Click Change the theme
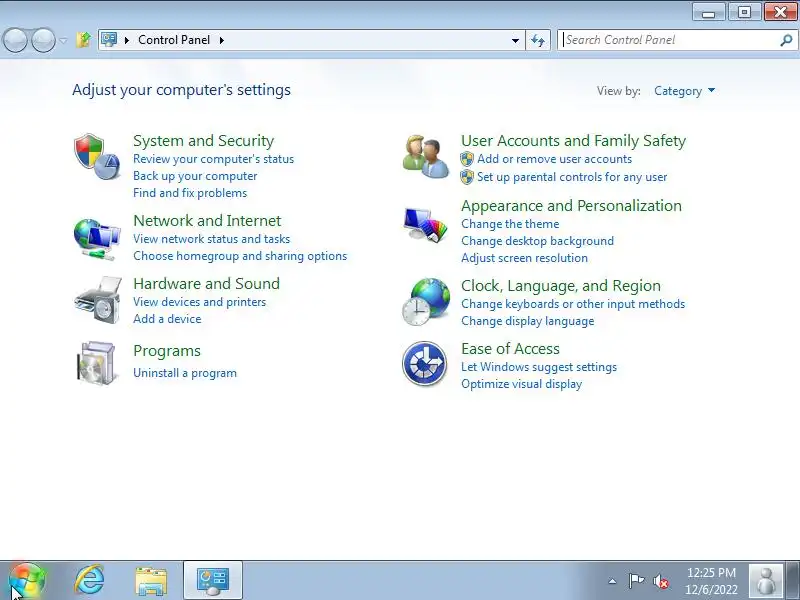The width and height of the screenshot is (800, 600). [x=510, y=224]
